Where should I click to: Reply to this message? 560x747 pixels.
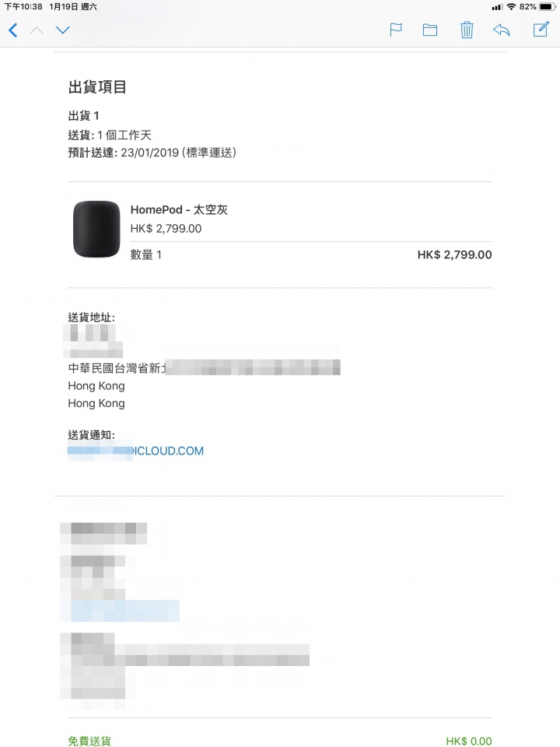click(502, 30)
